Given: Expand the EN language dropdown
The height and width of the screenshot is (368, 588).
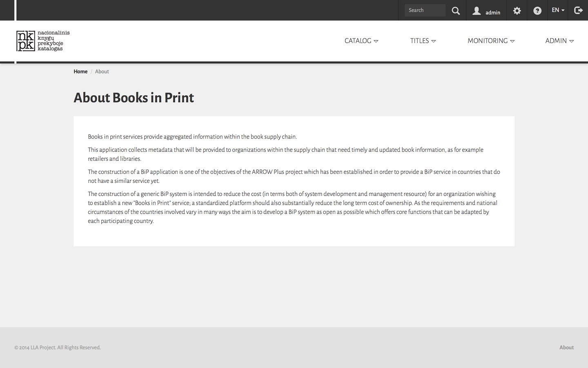Looking at the screenshot, I should point(558,10).
